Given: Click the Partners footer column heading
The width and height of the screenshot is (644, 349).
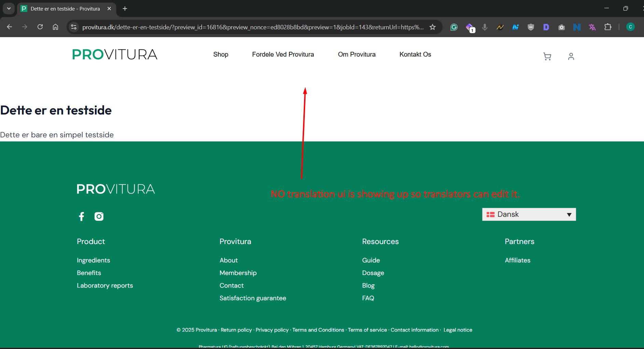Looking at the screenshot, I should (519, 242).
